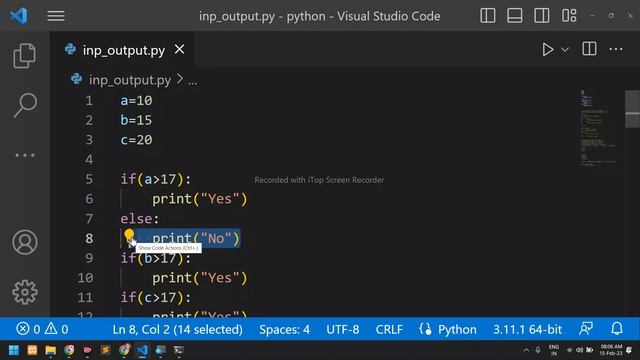Click on the code c=20
Image resolution: width=640 pixels, height=360 pixels.
136,140
